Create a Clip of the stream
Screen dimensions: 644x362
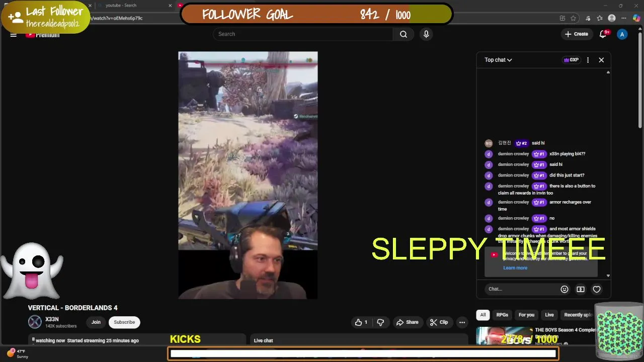[x=439, y=322]
